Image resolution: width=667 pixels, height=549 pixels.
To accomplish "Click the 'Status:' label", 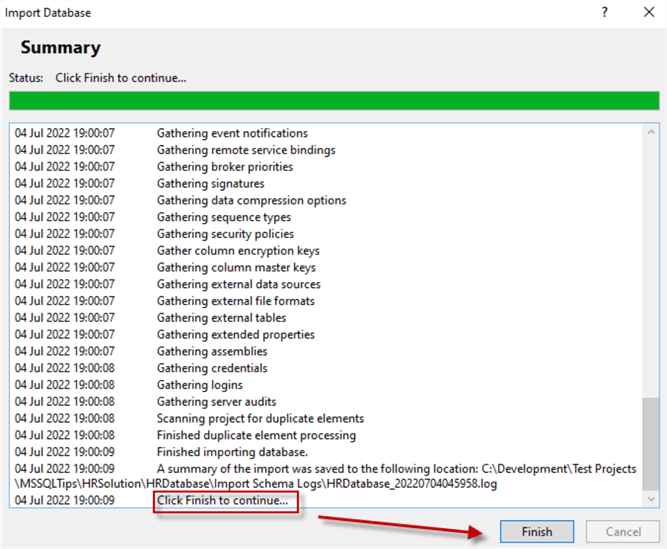I will [x=26, y=78].
